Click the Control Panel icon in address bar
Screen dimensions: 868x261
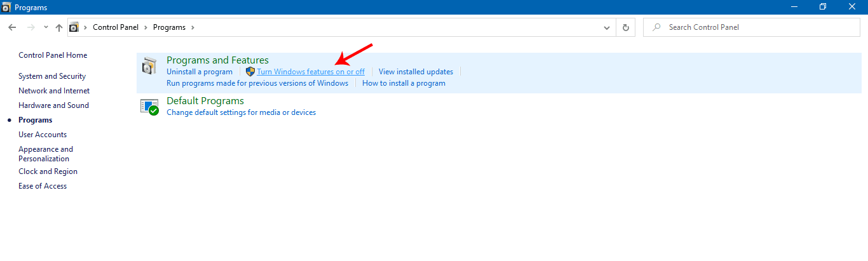tap(74, 27)
